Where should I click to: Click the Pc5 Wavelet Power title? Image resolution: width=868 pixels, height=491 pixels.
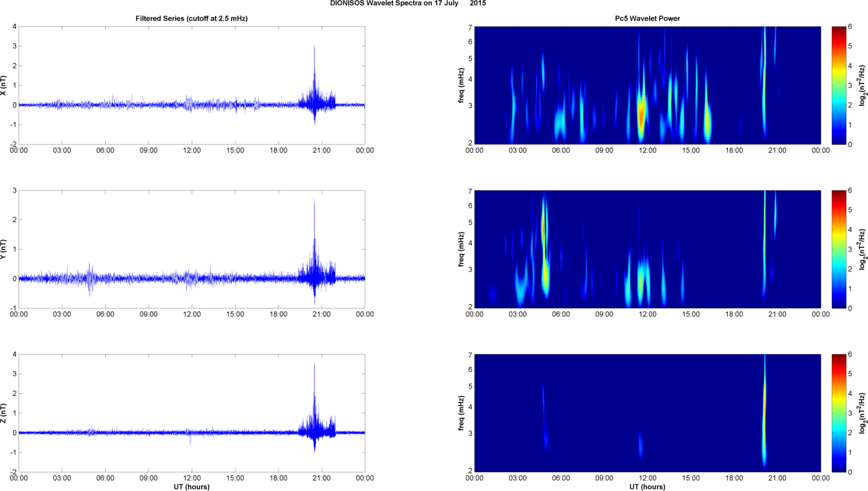[647, 18]
